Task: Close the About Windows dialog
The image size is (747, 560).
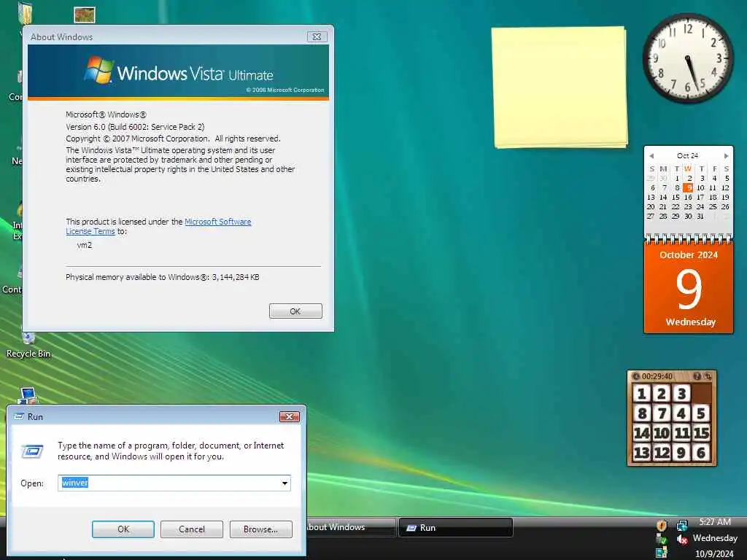Action: (317, 36)
